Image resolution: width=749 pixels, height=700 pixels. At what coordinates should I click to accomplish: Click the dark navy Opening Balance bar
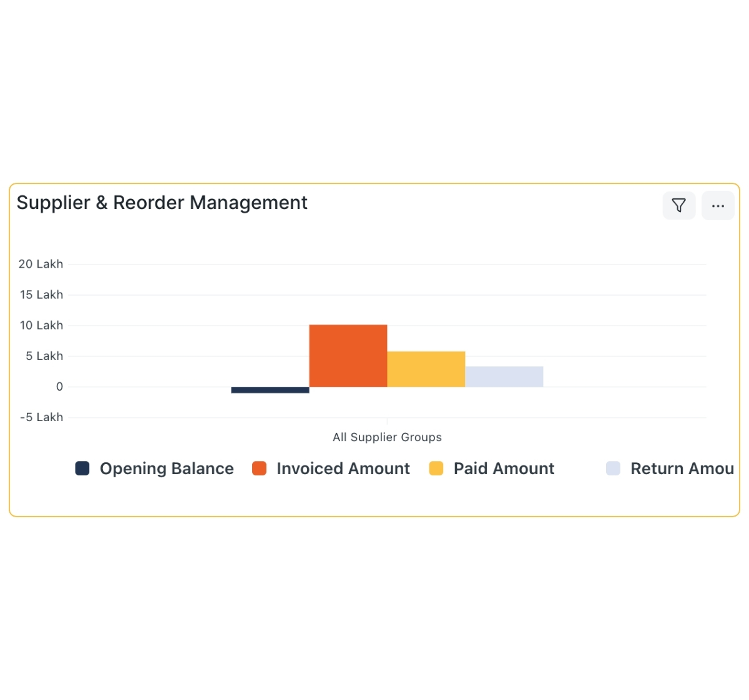[x=270, y=390]
